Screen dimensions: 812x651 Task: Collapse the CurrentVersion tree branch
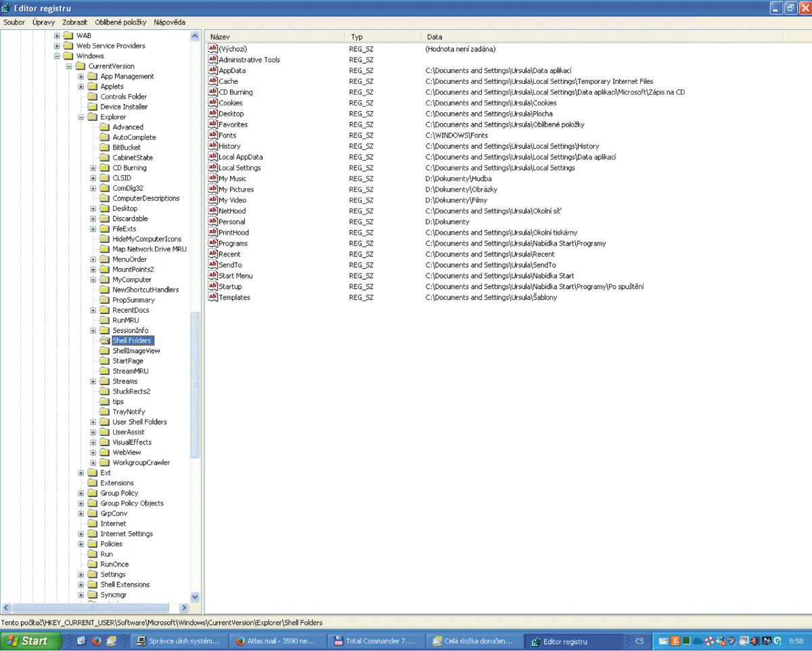tap(69, 66)
